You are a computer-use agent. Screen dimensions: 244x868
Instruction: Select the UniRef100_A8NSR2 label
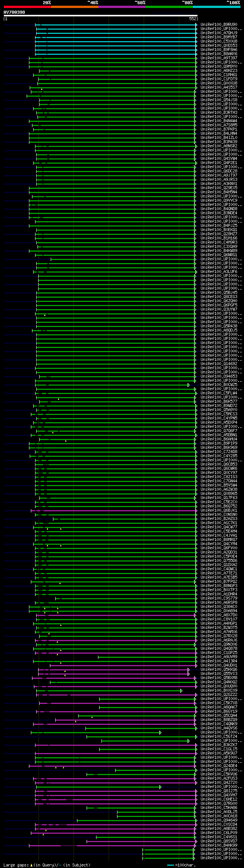(219, 146)
